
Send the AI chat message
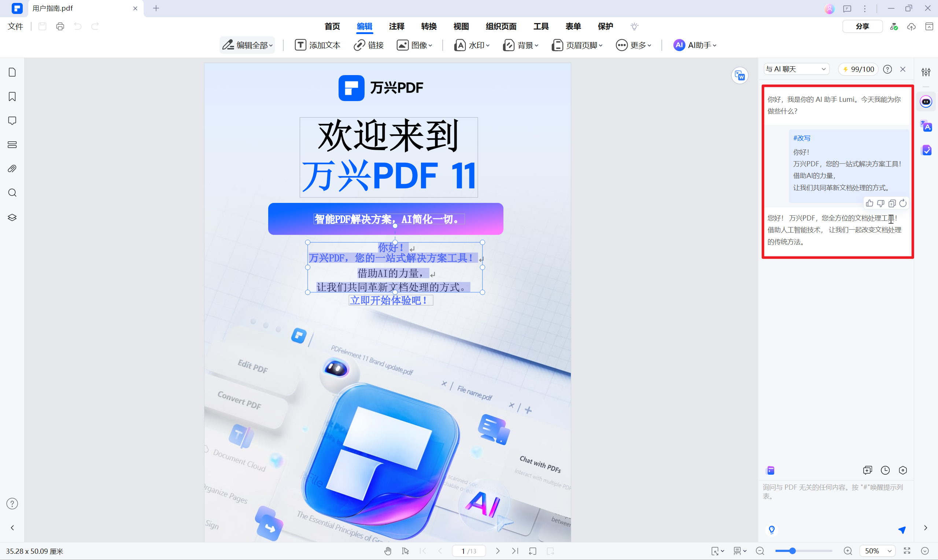(902, 530)
